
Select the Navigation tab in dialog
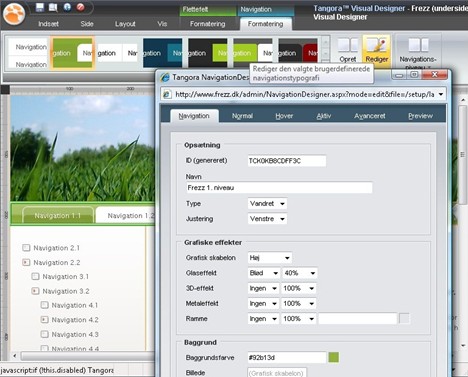(194, 116)
